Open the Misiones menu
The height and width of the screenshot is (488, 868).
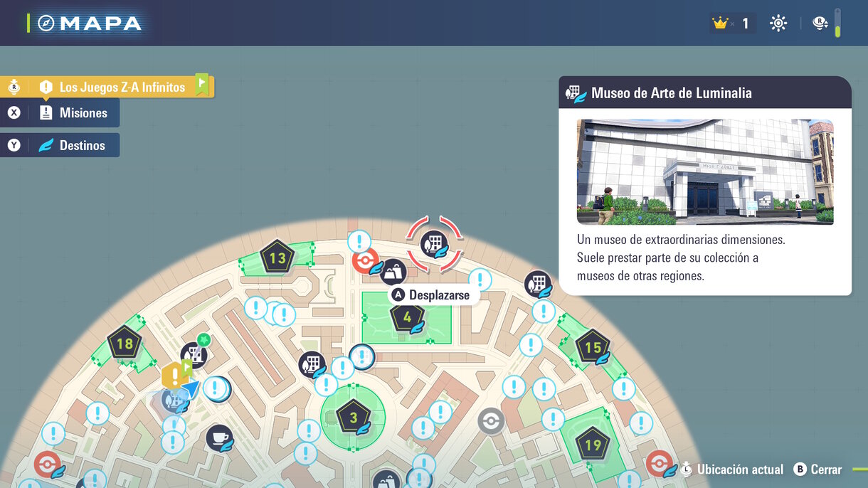pos(83,113)
